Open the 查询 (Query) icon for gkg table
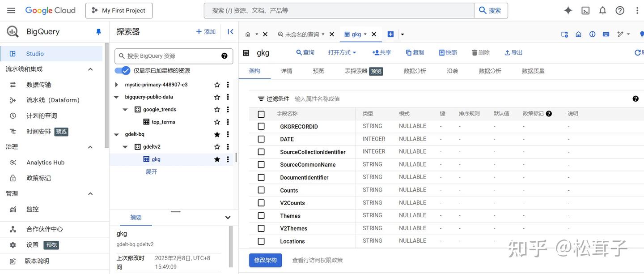Screen dimensions: 644x274 click(x=305, y=52)
